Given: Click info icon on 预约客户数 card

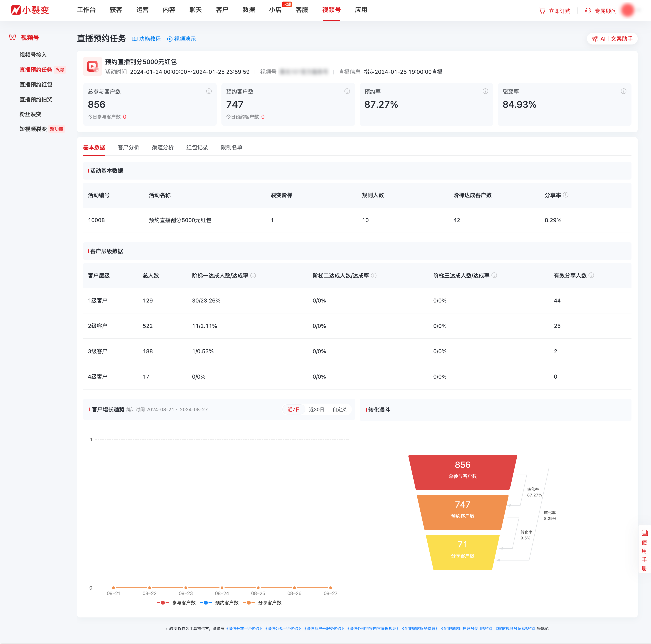Looking at the screenshot, I should pos(347,91).
